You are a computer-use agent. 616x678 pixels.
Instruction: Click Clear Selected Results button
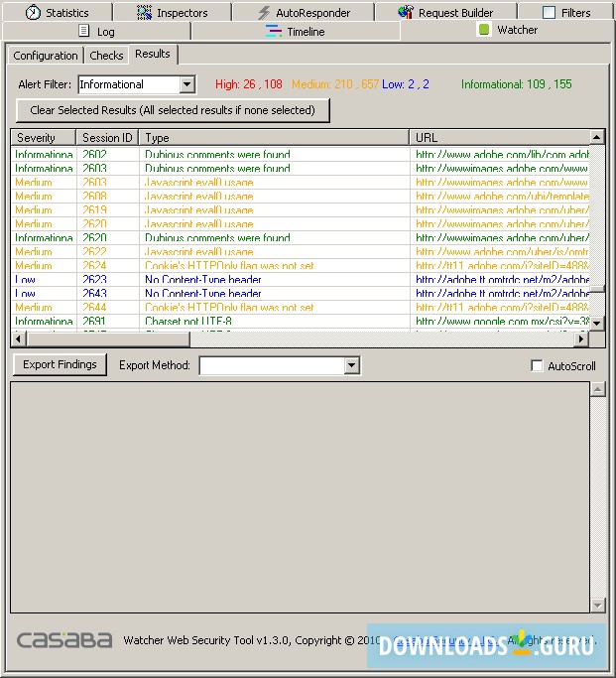pos(173,110)
